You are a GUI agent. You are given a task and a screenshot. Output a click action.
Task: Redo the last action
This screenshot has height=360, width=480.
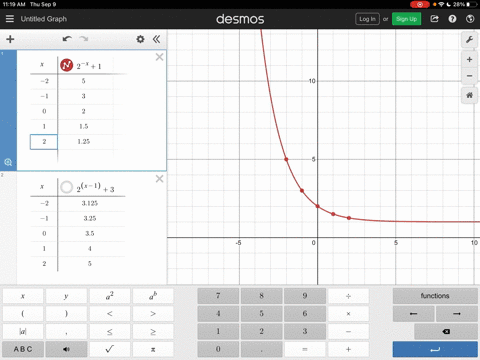84,39
